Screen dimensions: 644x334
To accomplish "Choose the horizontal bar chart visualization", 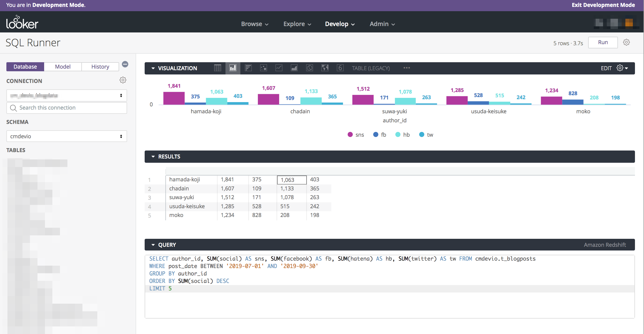I will point(248,68).
